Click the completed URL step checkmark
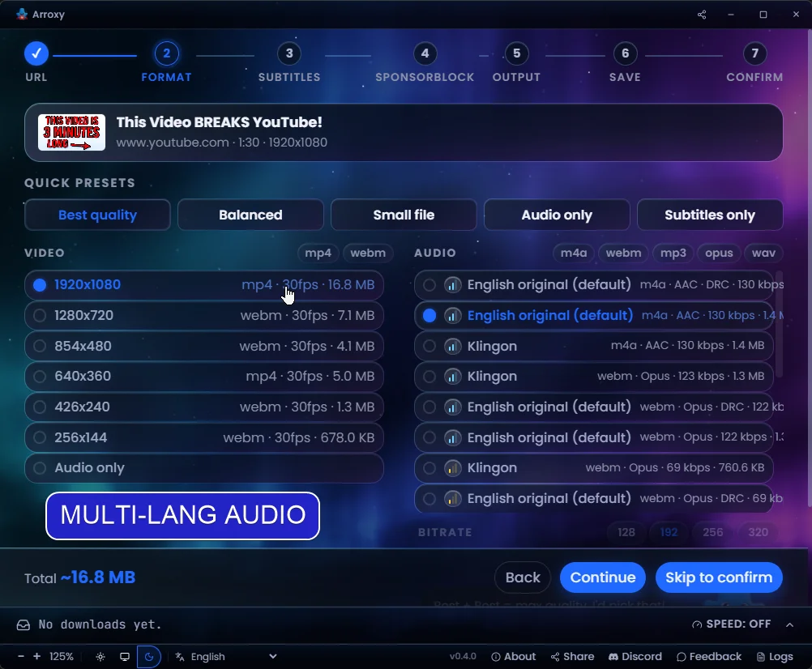This screenshot has height=669, width=812. [36, 53]
